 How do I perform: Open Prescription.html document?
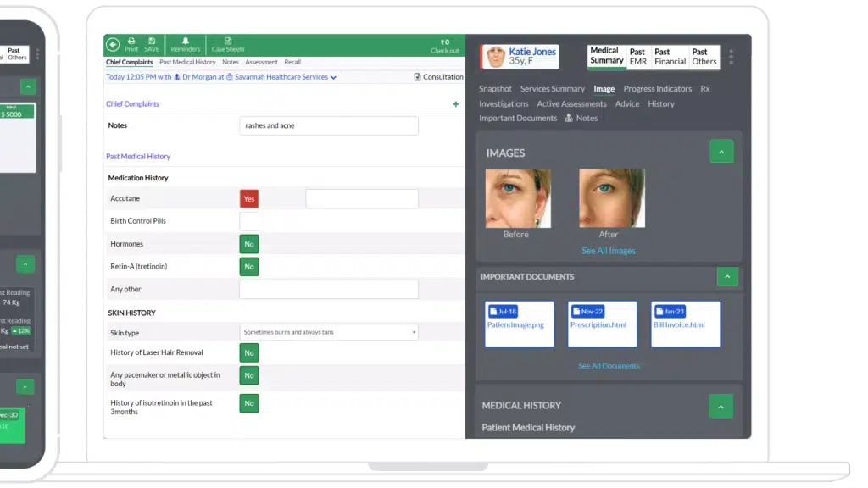coord(603,324)
